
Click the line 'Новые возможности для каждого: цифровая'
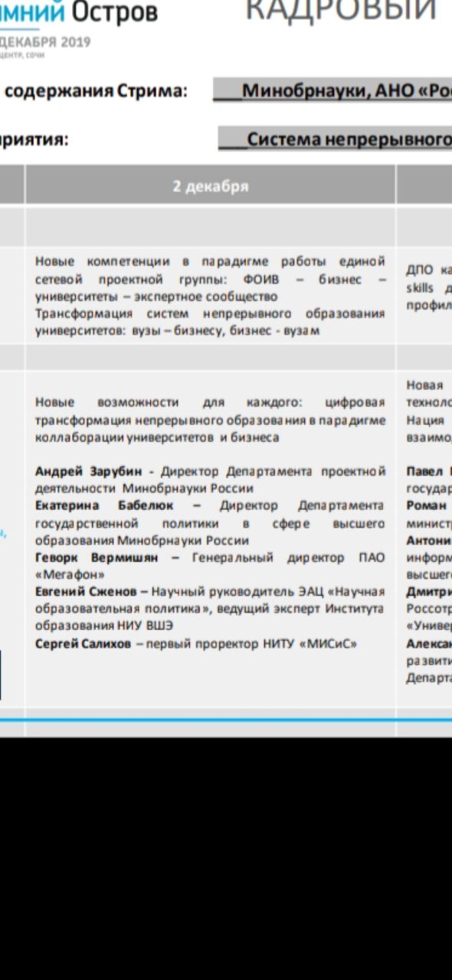pos(210,403)
